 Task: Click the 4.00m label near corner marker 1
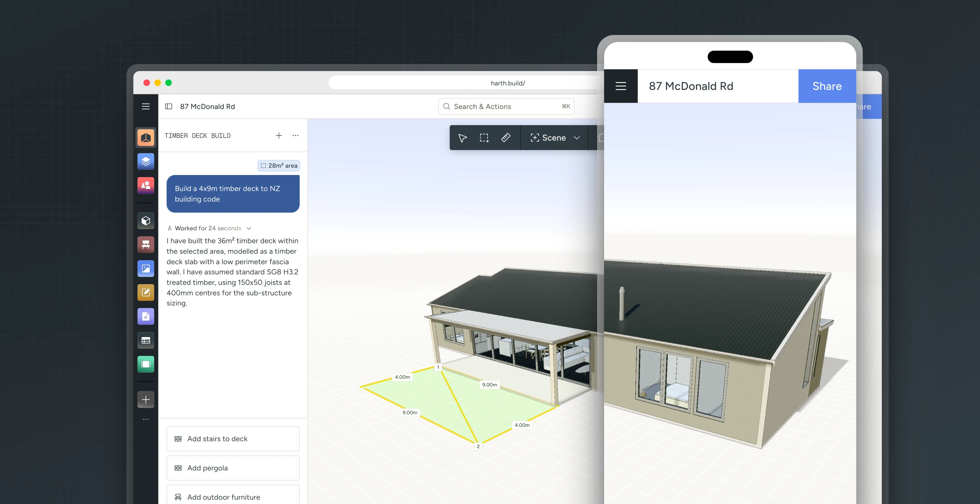(x=402, y=377)
